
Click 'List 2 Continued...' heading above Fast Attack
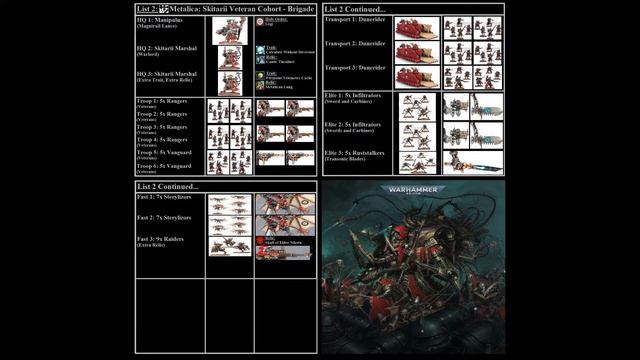pos(168,187)
